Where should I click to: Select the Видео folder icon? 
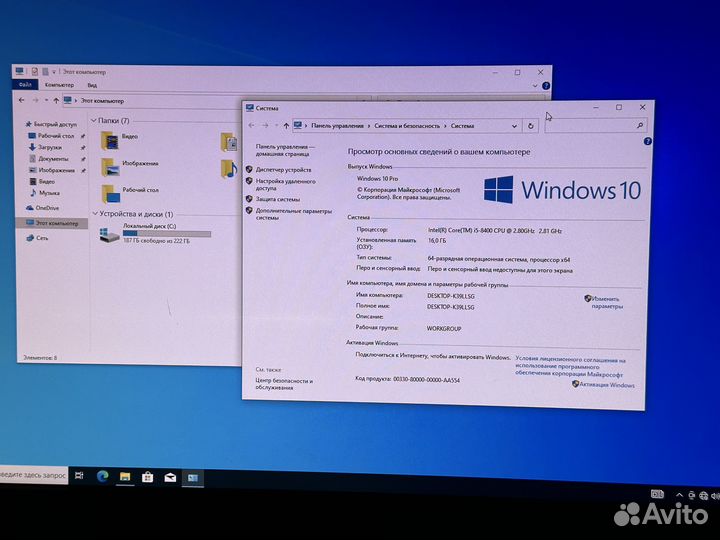point(110,141)
